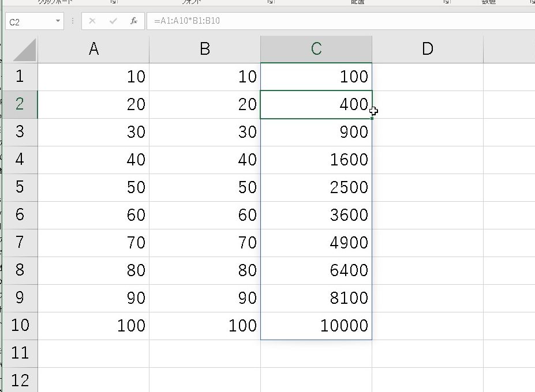
Task: Open the Clipboard group dialog launcher
Action: pyautogui.click(x=114, y=2)
